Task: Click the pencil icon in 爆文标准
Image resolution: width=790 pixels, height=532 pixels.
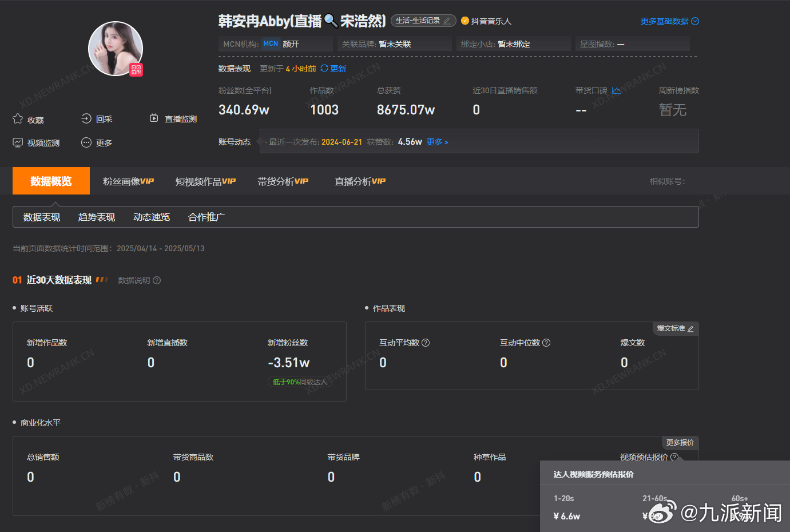Action: point(690,329)
